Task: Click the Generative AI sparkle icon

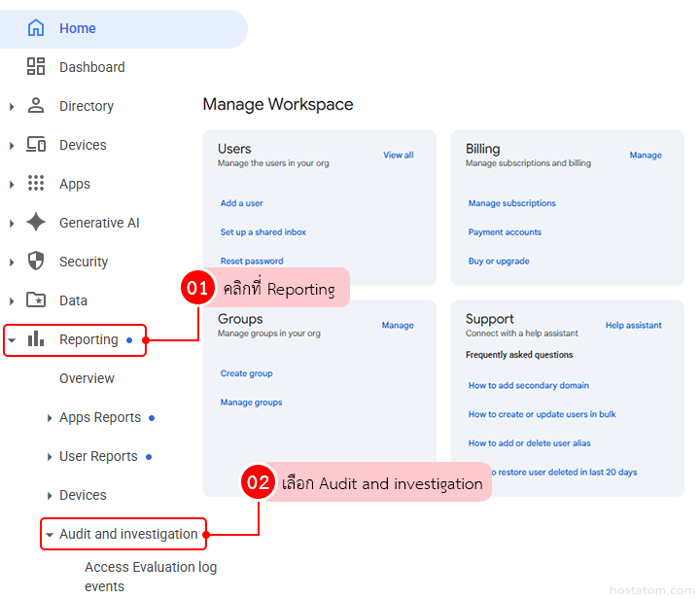Action: pyautogui.click(x=36, y=222)
